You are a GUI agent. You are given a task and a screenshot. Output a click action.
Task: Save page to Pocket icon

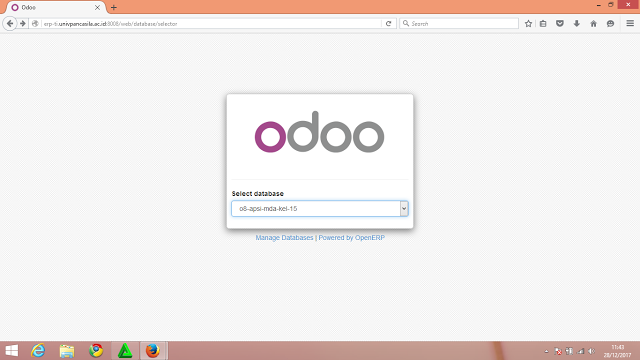pyautogui.click(x=560, y=24)
